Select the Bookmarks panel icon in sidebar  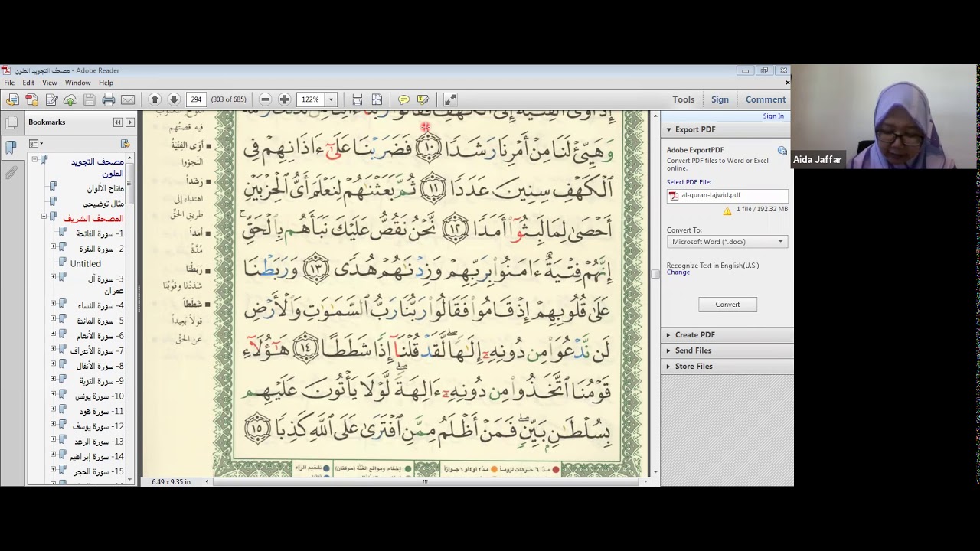pyautogui.click(x=11, y=147)
